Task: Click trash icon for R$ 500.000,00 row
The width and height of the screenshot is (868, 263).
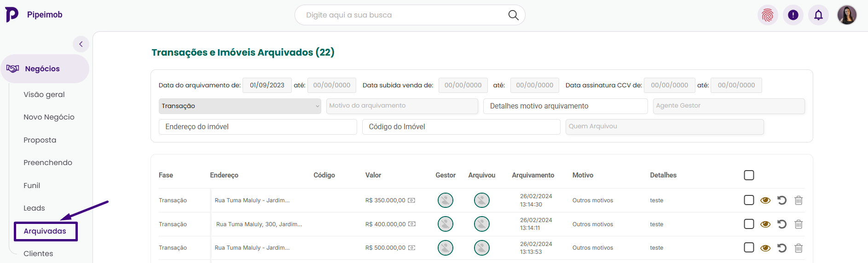Action: (799, 248)
